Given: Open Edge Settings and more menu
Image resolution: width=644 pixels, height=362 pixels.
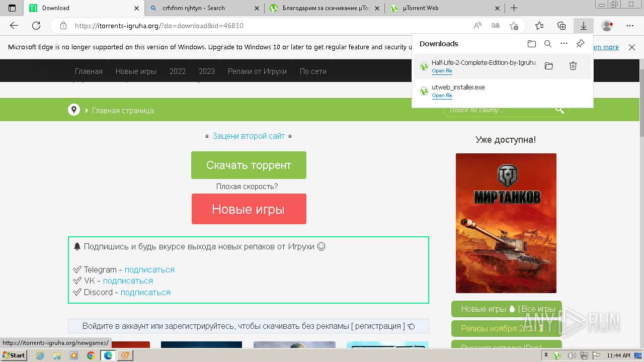Looking at the screenshot, I should pyautogui.click(x=630, y=26).
